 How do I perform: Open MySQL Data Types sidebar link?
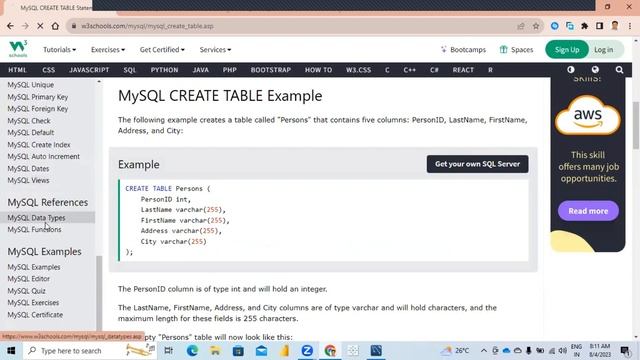pyautogui.click(x=36, y=218)
